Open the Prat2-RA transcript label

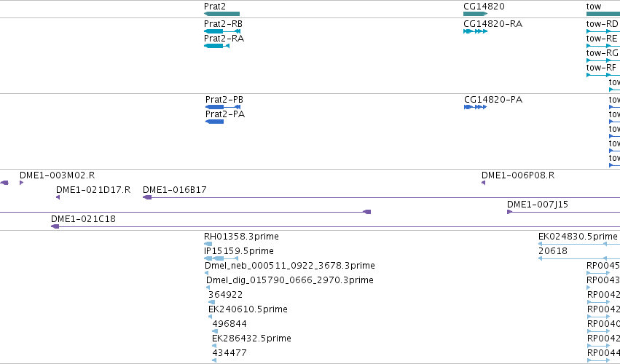pos(224,39)
